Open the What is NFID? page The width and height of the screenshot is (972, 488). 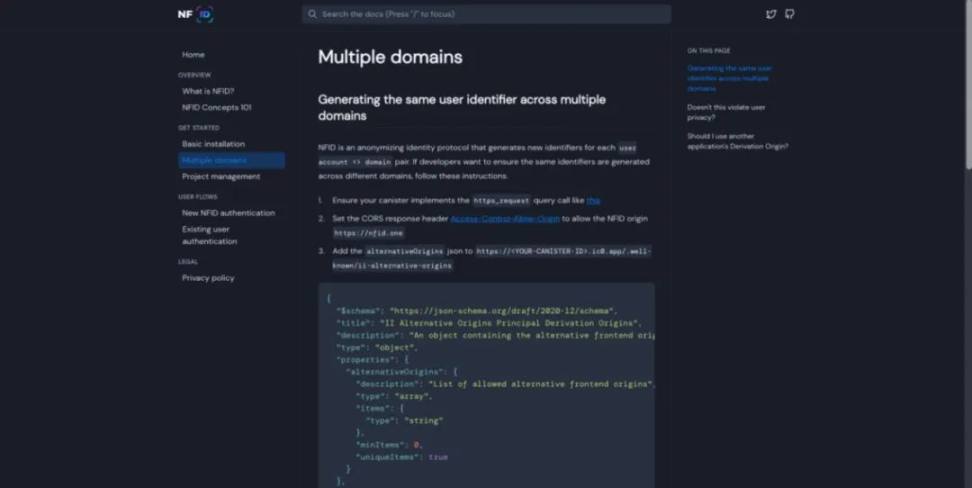coord(208,91)
